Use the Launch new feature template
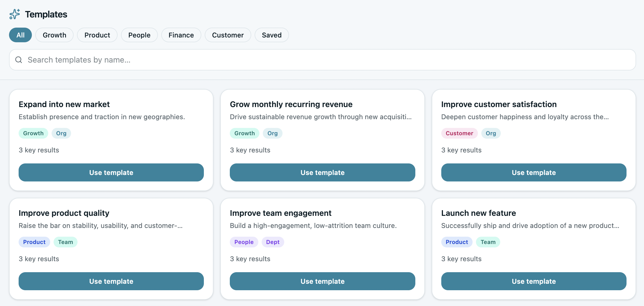 point(534,281)
